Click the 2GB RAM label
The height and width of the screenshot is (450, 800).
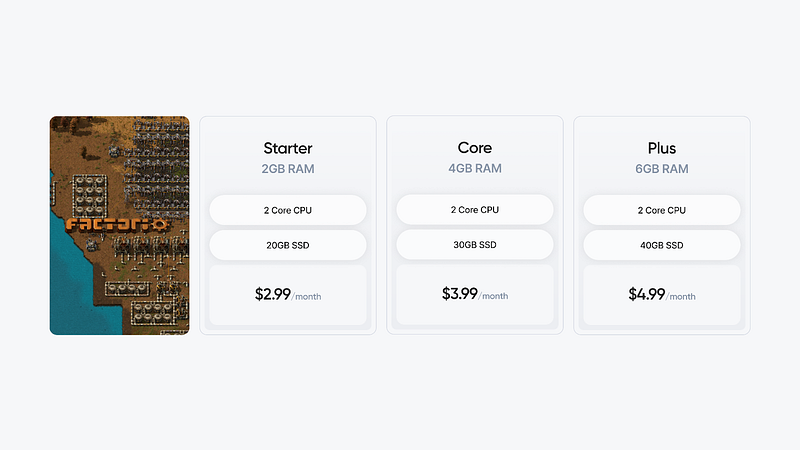pyautogui.click(x=288, y=169)
